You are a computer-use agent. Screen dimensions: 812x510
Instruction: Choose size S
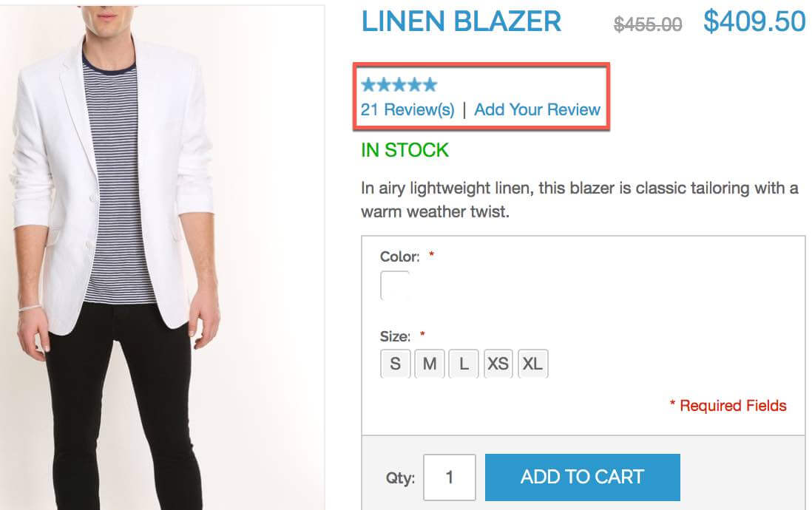[396, 364]
